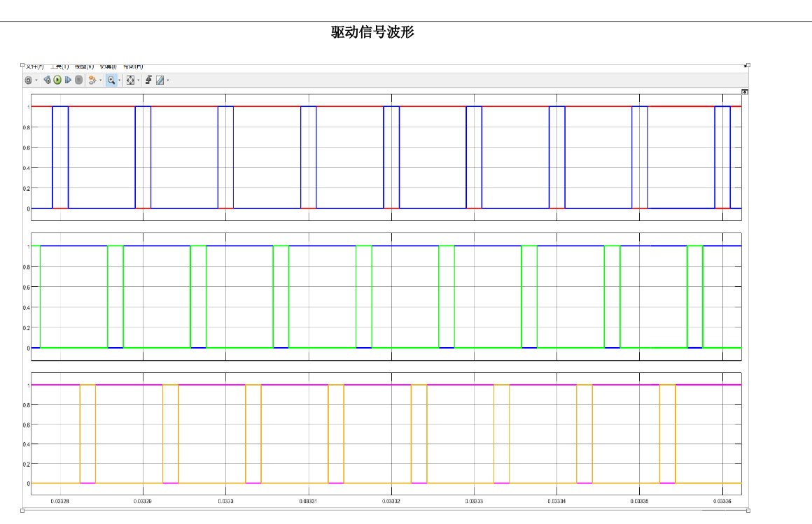812x524 pixels.
Task: Click the step back simulation button
Action: pos(47,80)
